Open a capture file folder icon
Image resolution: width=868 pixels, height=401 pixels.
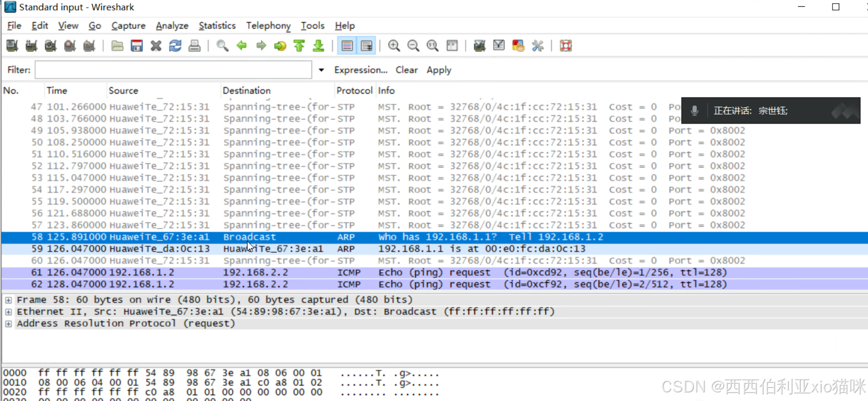coord(117,45)
